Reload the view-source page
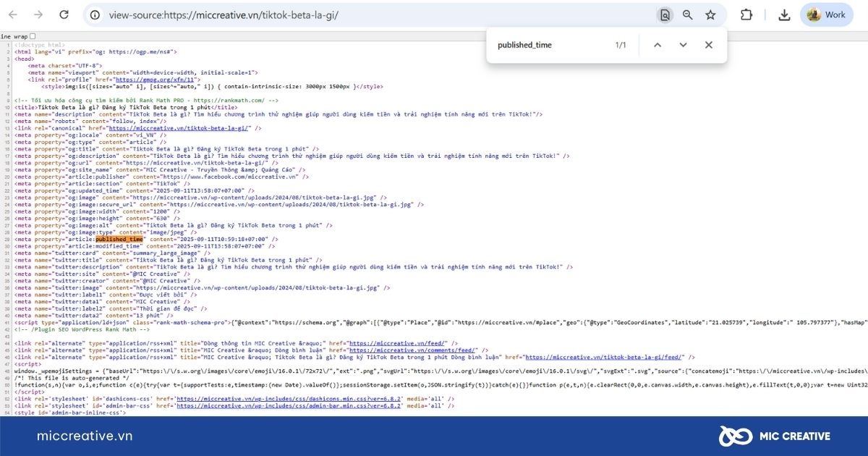Viewport: 868px width, 456px height. (x=64, y=14)
